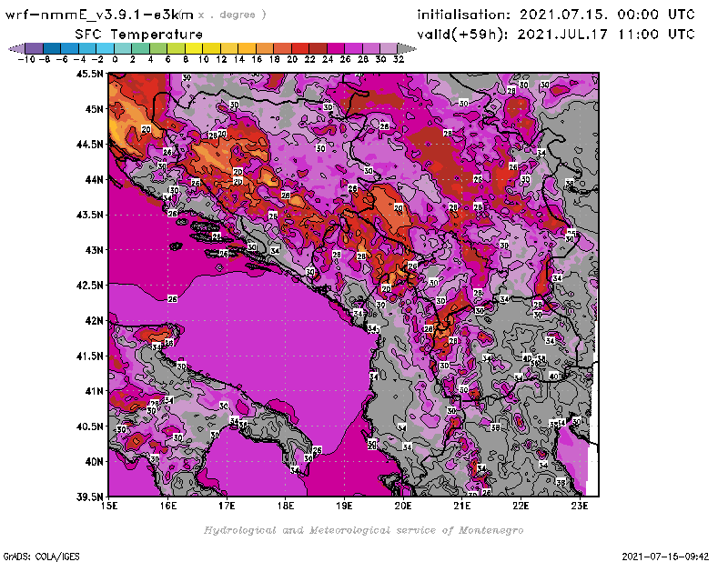Click the 40.5N latitude axis label
This screenshot has width=728, height=562.
coord(89,427)
